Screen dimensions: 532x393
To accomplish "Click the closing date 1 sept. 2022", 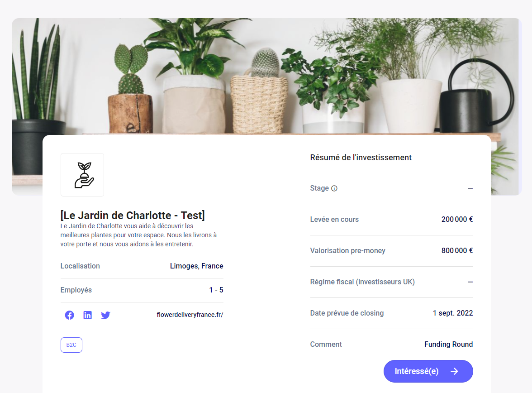I will (452, 313).
